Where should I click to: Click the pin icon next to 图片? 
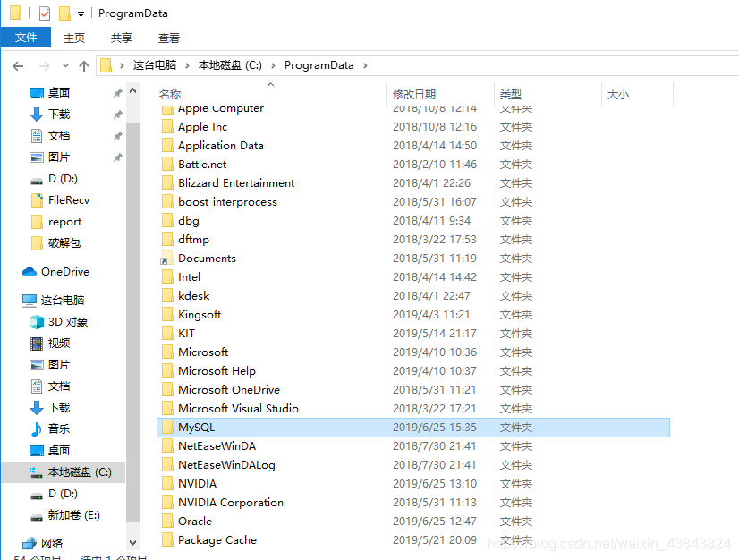118,157
